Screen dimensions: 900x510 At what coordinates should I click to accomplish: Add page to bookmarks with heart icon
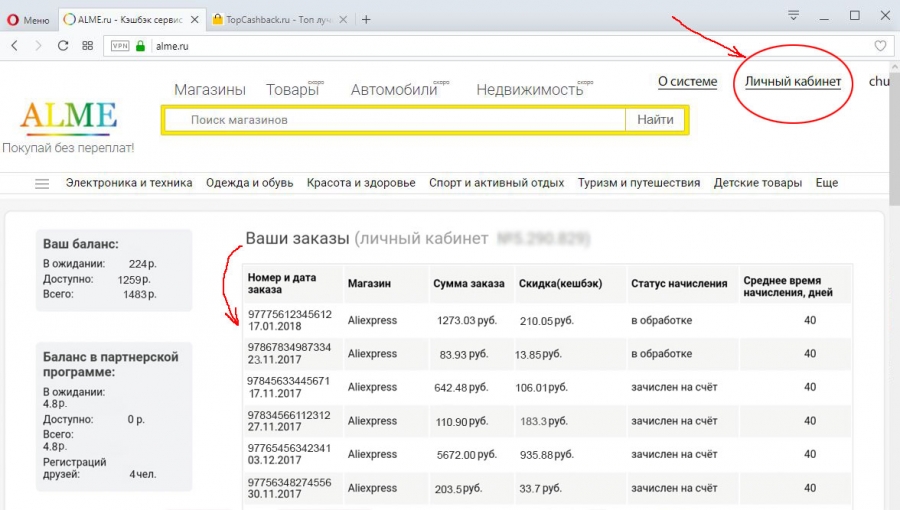click(x=880, y=46)
